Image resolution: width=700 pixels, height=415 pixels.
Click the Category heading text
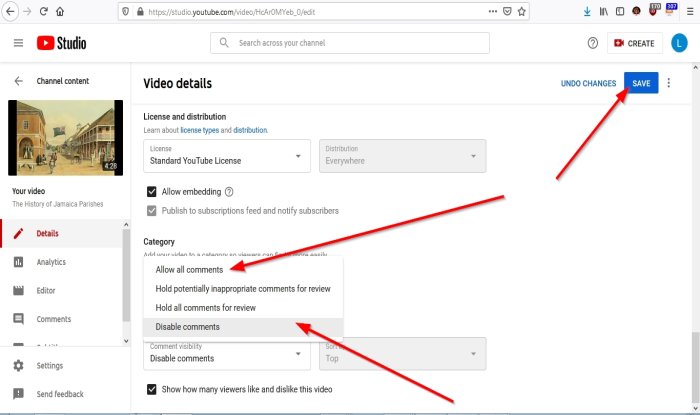[159, 241]
